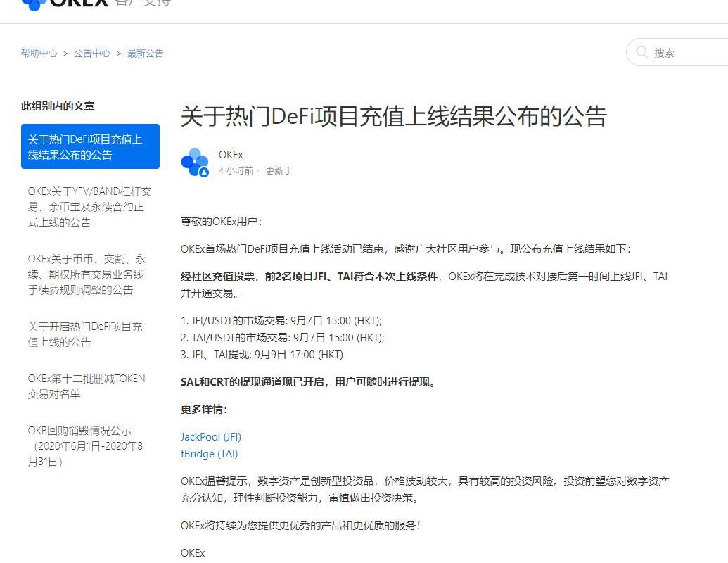Click the OKEx author name beside the avatar
The image size is (728, 563).
(x=231, y=155)
